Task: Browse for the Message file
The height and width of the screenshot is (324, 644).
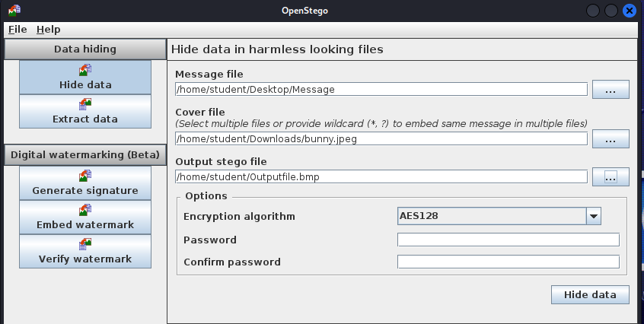Action: pos(611,90)
